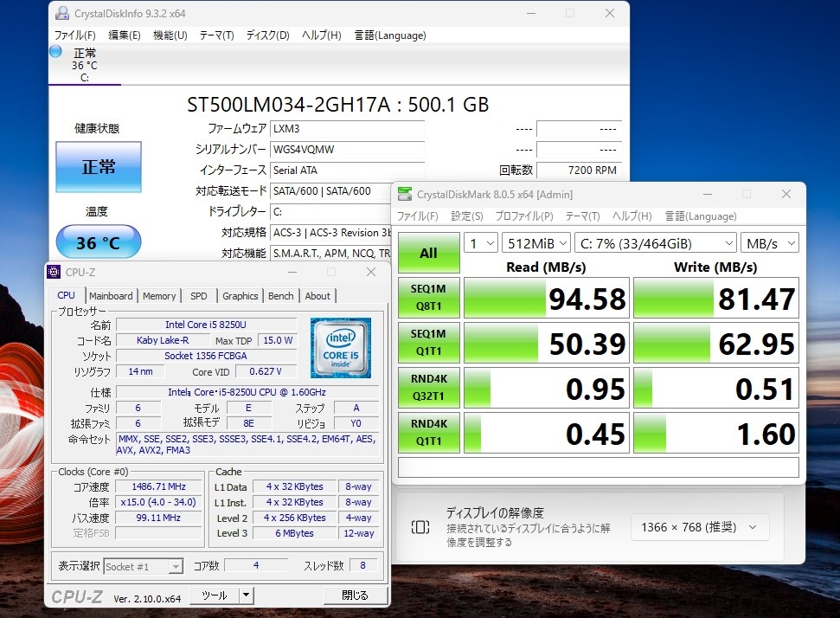Click the blue disk status circle for drive C:
Viewport: 840px width, 618px height.
[x=55, y=51]
